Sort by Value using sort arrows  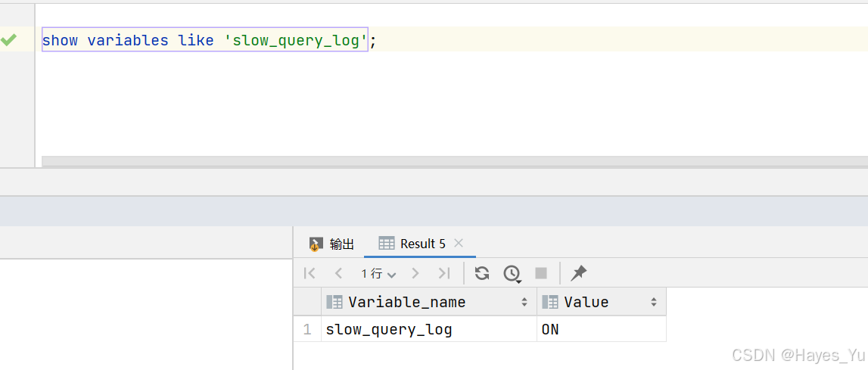pos(654,302)
